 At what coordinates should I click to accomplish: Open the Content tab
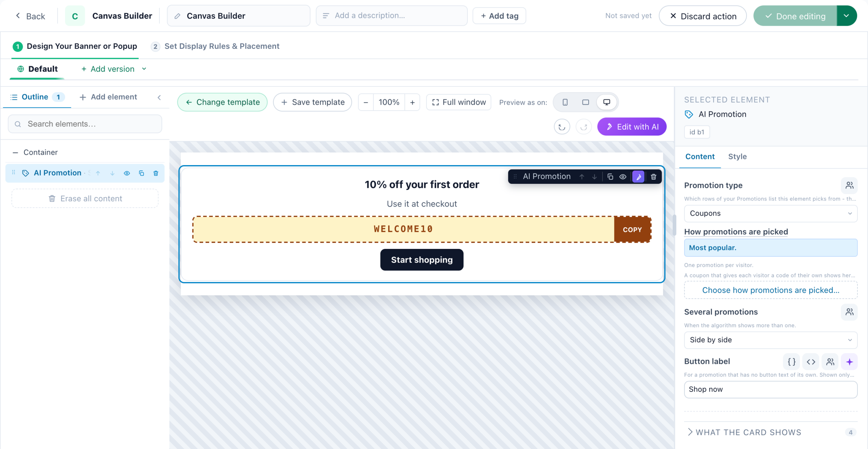point(700,156)
